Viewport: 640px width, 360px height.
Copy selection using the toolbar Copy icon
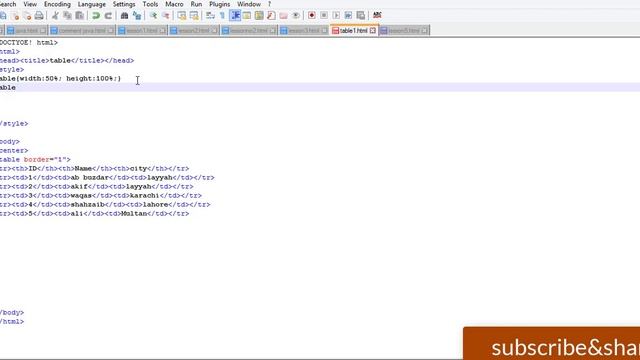(67, 16)
